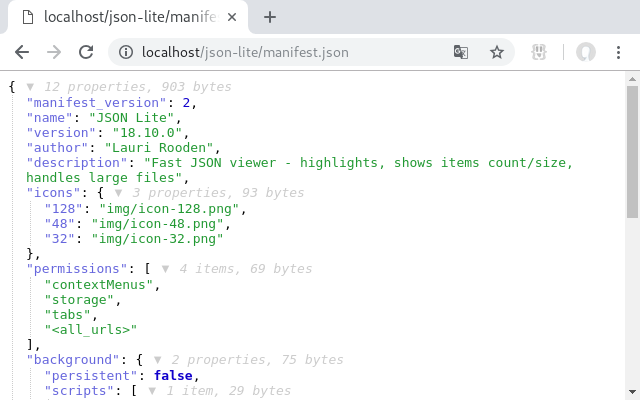The width and height of the screenshot is (640, 400).
Task: Open the profile avatar menu
Action: 586,52
